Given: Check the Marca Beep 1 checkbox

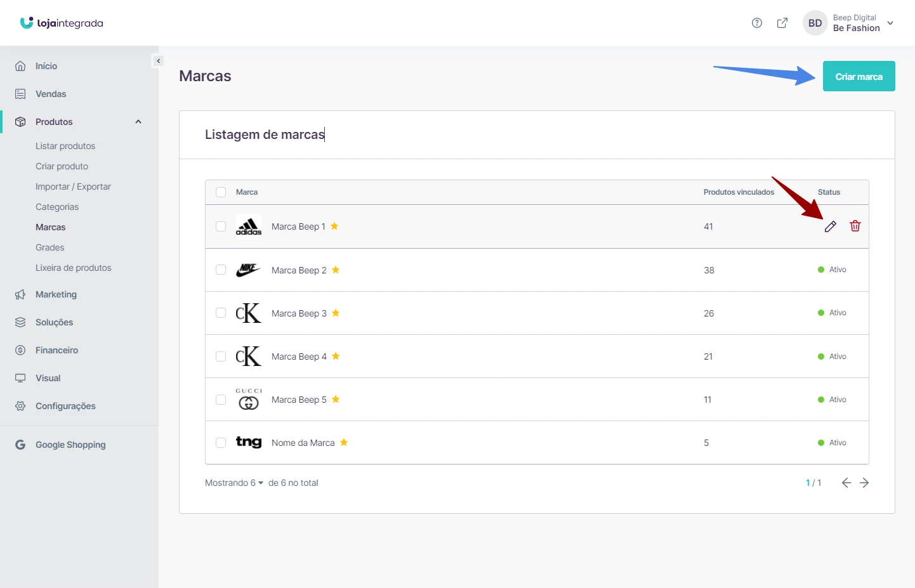Looking at the screenshot, I should click(x=221, y=226).
